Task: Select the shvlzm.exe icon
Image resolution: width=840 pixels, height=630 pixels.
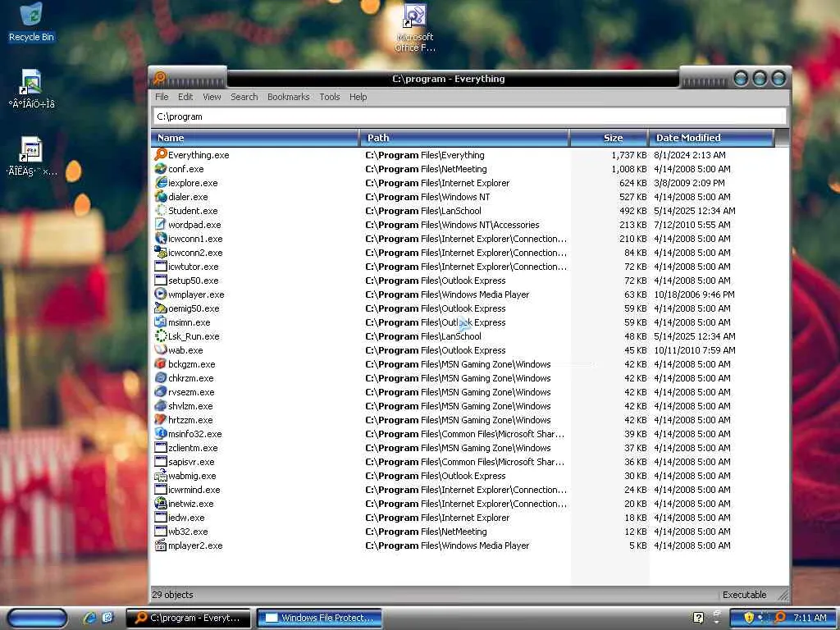Action: (x=161, y=405)
